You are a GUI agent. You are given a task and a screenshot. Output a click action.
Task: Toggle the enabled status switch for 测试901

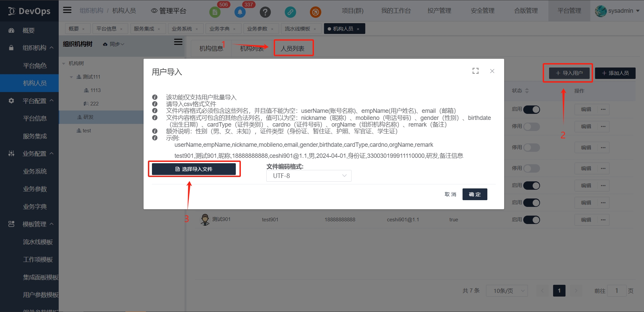pos(531,220)
